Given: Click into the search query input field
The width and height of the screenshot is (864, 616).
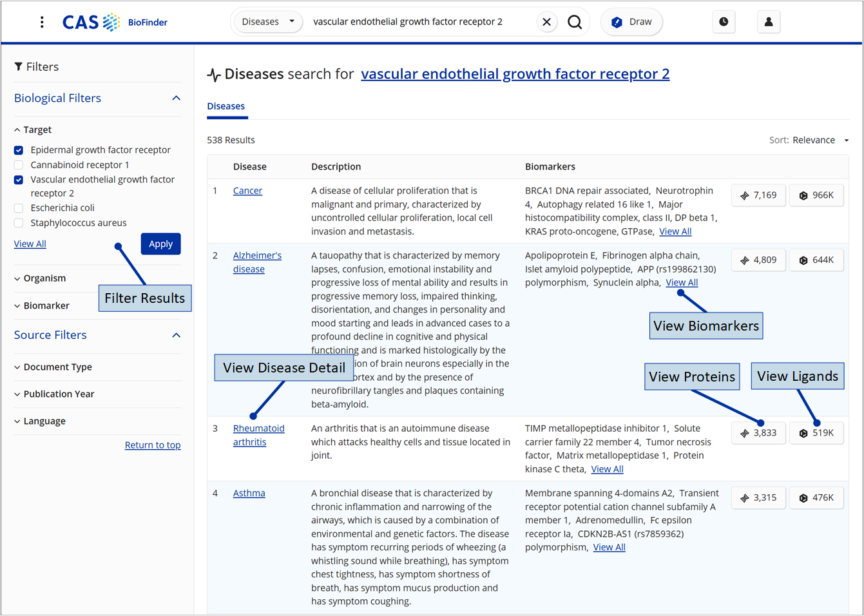Looking at the screenshot, I should click(x=419, y=22).
